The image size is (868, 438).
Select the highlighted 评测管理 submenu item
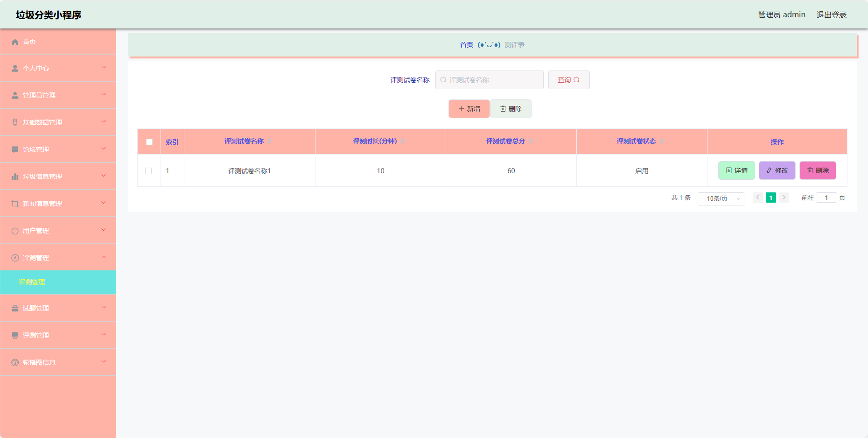tap(58, 282)
